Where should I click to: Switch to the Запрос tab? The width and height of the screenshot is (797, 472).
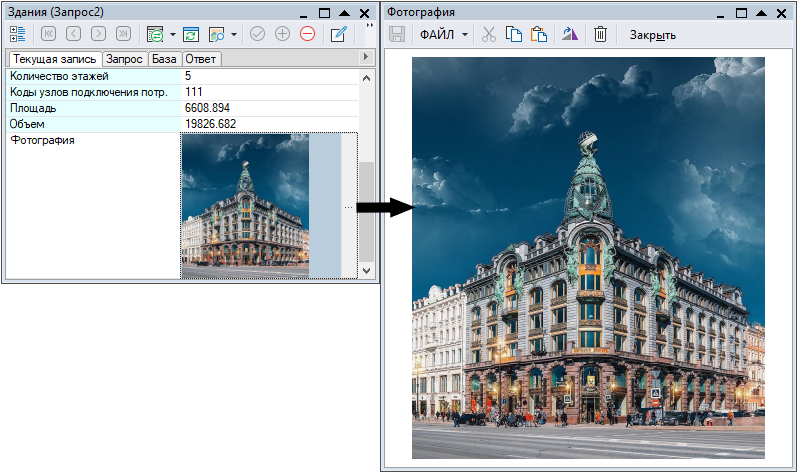point(125,59)
